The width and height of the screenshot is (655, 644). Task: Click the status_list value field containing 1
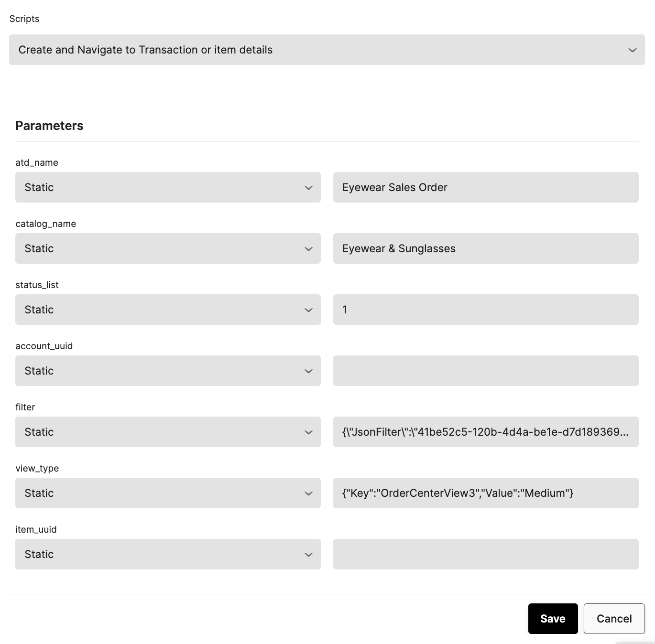(486, 310)
